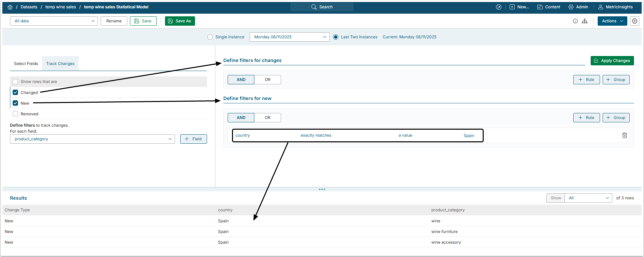This screenshot has height=257, width=644.
Task: Expand the All data dropdown
Action: pyautogui.click(x=54, y=21)
